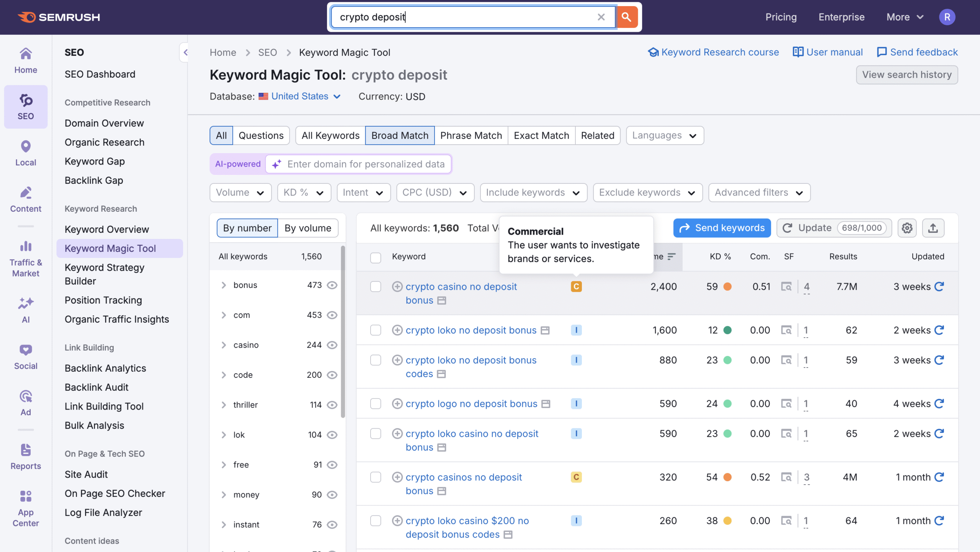Screen dimensions: 980x552
Task: Check crypto loko no deposit bonus row
Action: coord(376,330)
